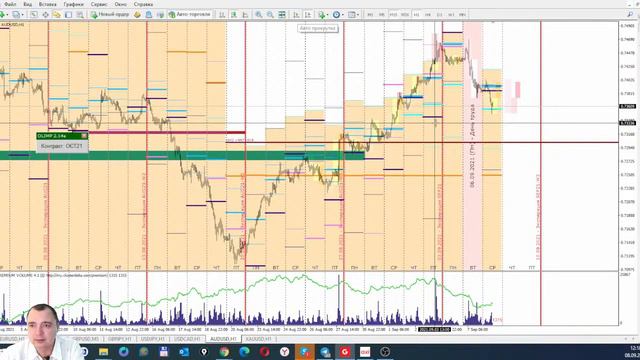Image resolution: width=640 pixels, height=360 pixels.
Task: Switch chart to candlesticks mode
Action: tap(234, 15)
